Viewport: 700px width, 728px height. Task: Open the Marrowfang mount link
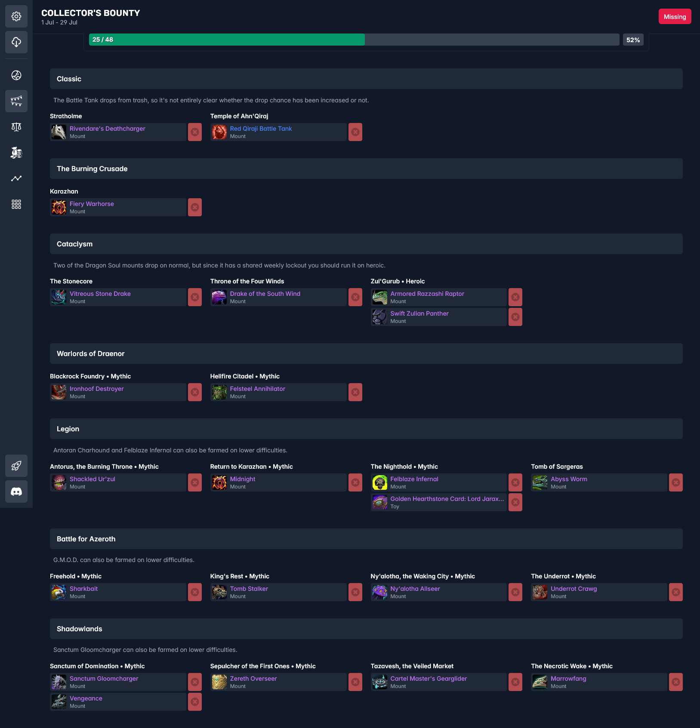[568, 679]
